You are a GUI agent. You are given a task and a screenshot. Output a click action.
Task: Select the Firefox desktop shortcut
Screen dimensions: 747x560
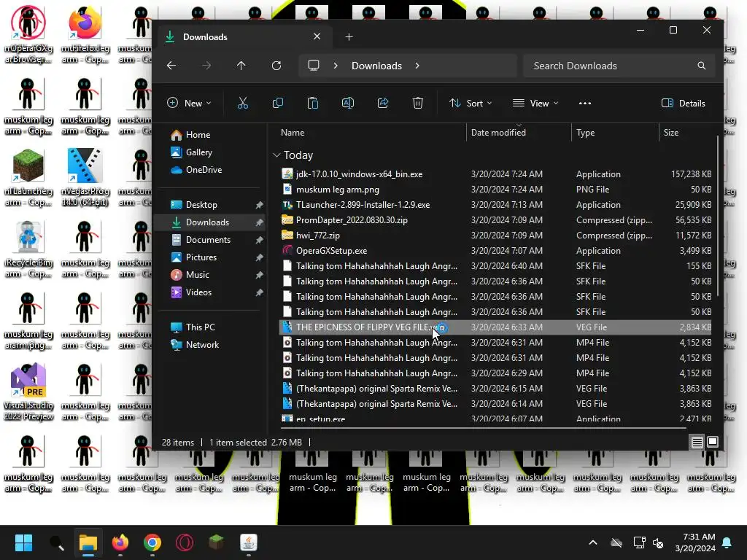pos(85,35)
